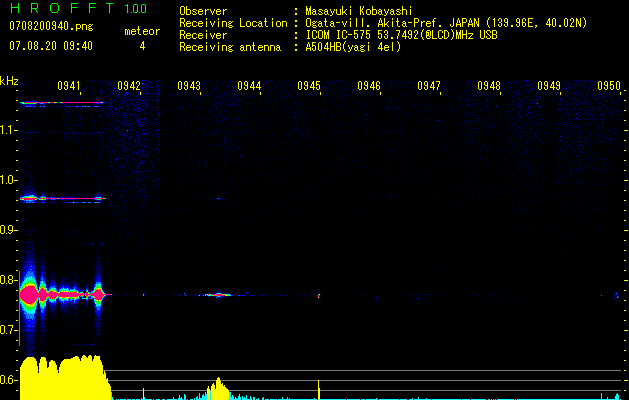Click the strong red signal line near 0.96 kHz
The height and width of the screenshot is (400, 629).
click(63, 198)
